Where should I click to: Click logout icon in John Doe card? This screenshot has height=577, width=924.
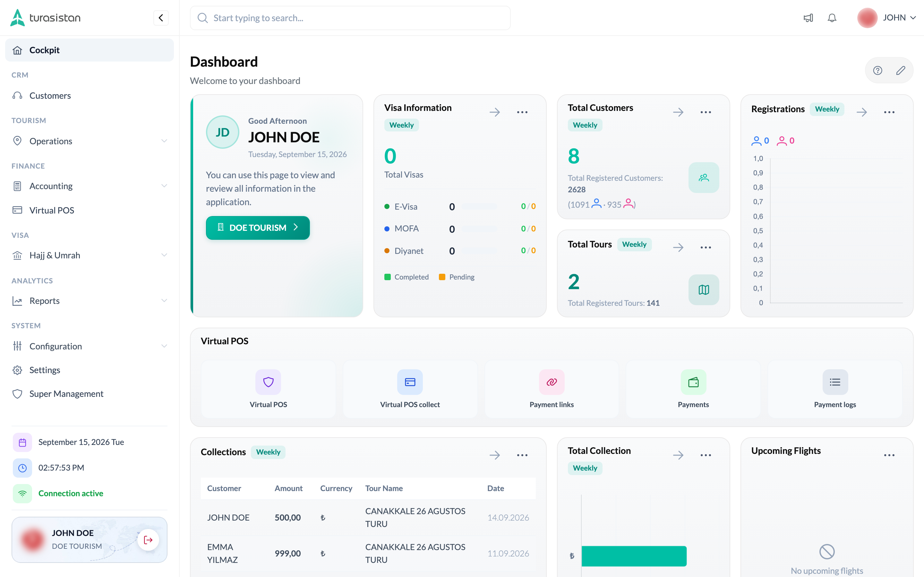click(x=148, y=539)
